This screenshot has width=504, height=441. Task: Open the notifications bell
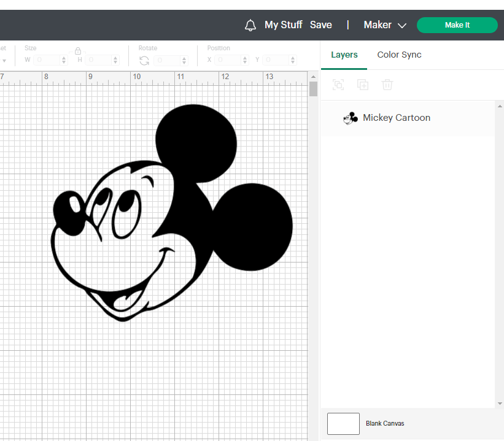pyautogui.click(x=250, y=25)
